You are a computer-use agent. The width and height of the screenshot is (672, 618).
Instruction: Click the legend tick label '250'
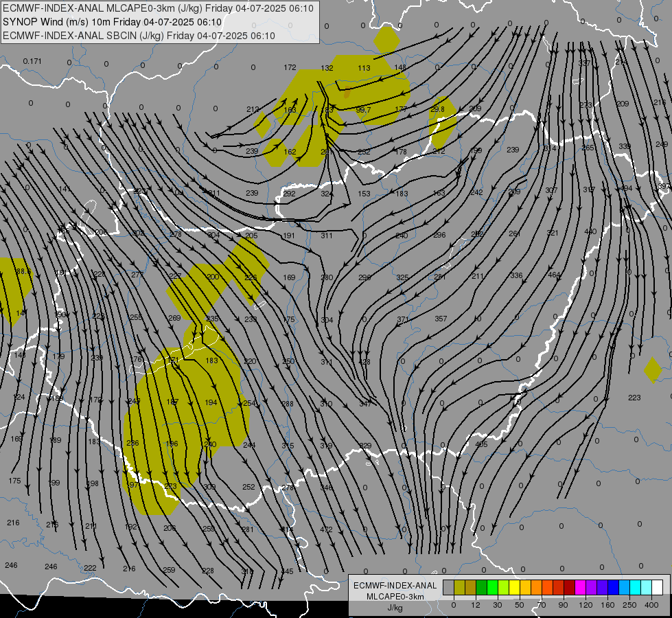click(629, 605)
